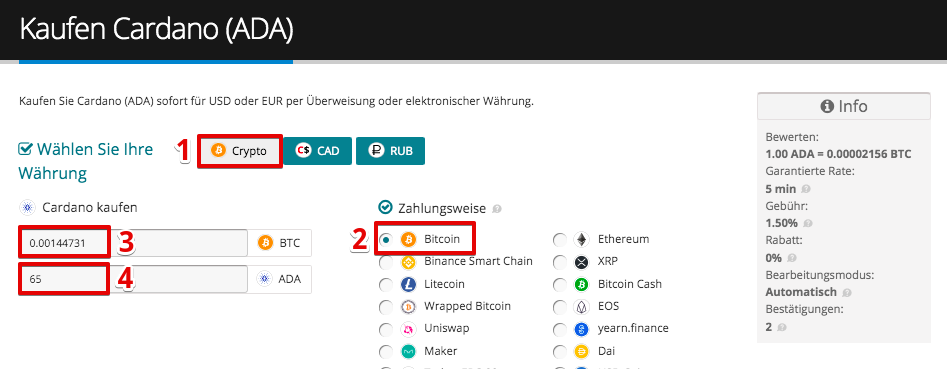Click the BTC amount input field
The height and width of the screenshot is (369, 947).
133,243
